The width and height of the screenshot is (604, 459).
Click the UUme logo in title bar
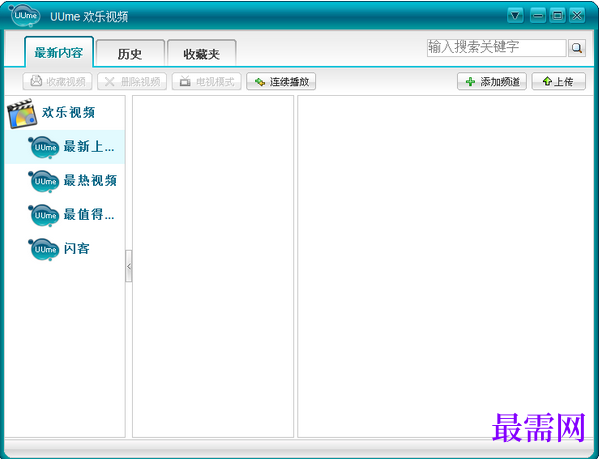25,16
